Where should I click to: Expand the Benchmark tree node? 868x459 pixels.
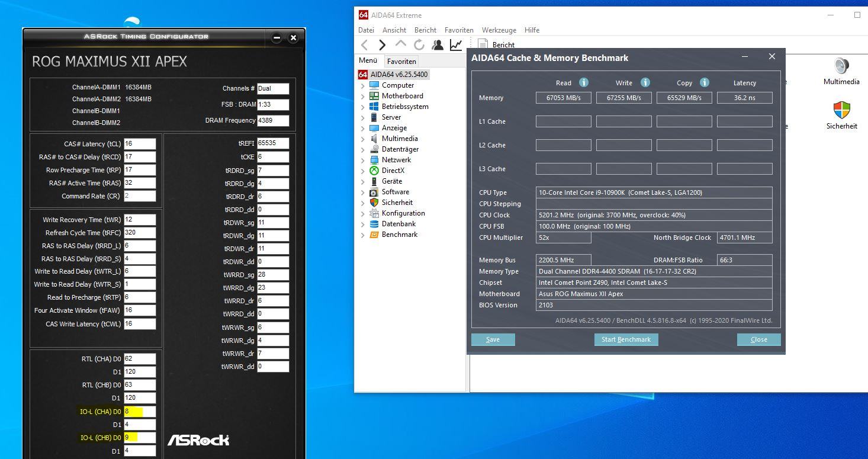[x=363, y=235]
